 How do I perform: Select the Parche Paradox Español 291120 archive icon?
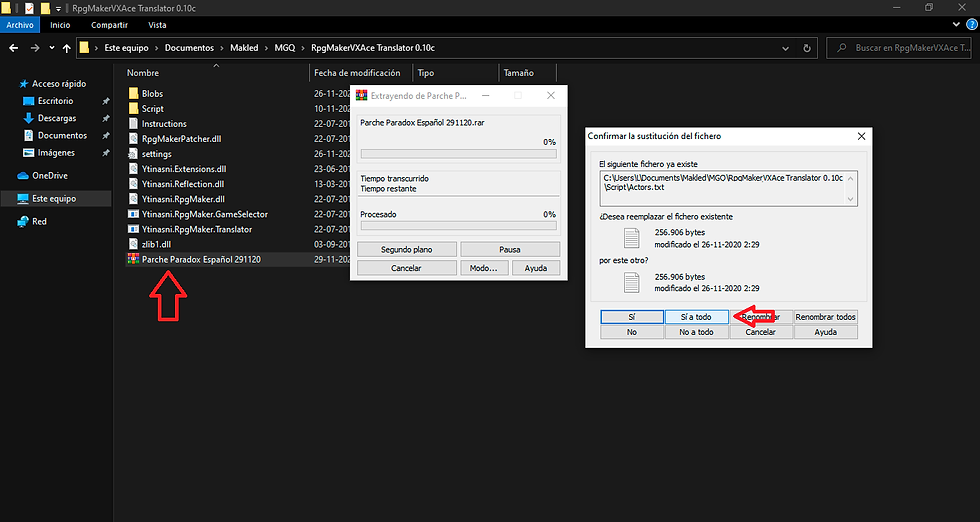(133, 259)
